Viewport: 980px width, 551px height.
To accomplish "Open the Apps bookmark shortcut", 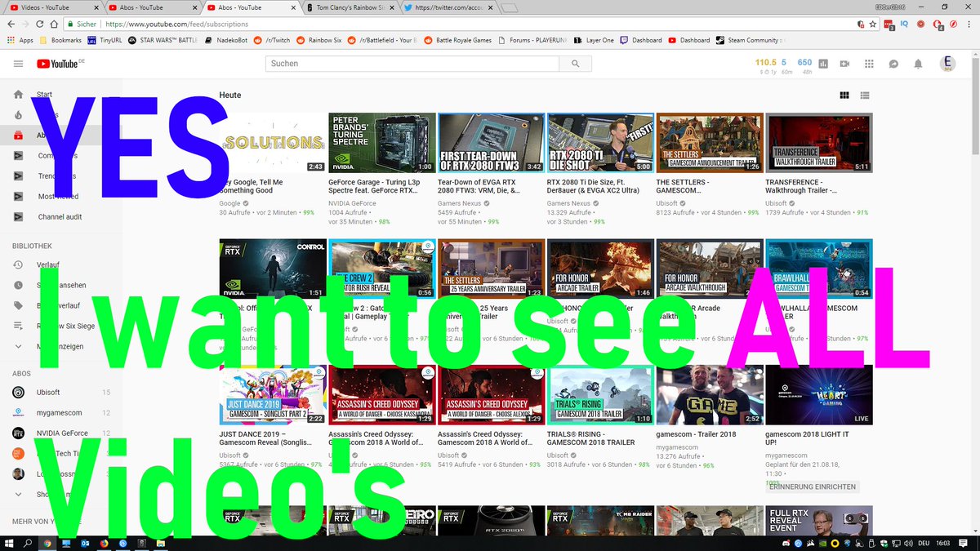I will [x=20, y=40].
